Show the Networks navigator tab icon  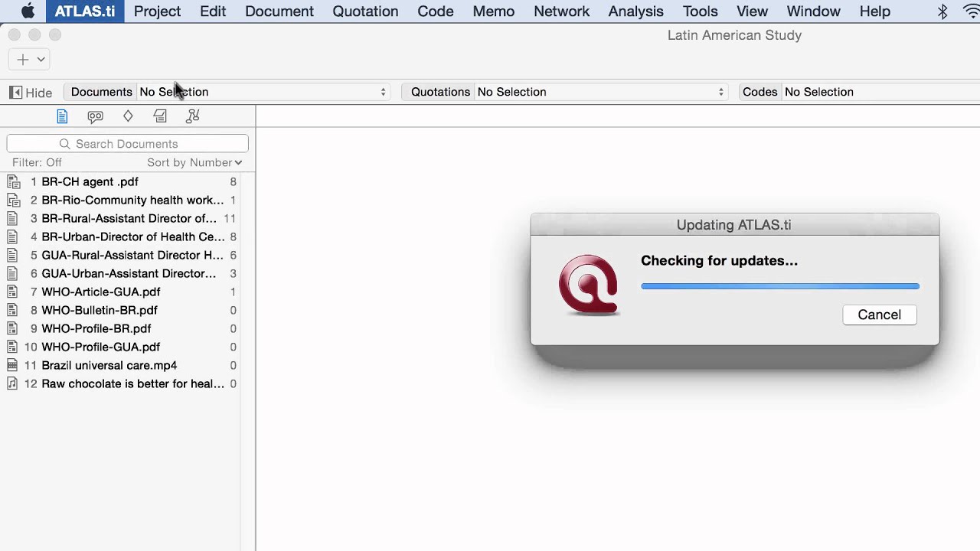(193, 116)
